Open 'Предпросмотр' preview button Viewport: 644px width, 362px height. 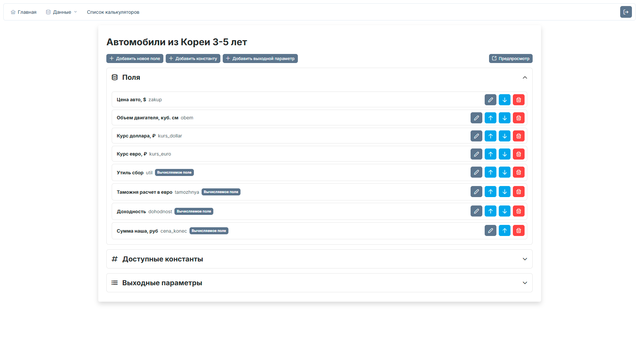pos(511,59)
